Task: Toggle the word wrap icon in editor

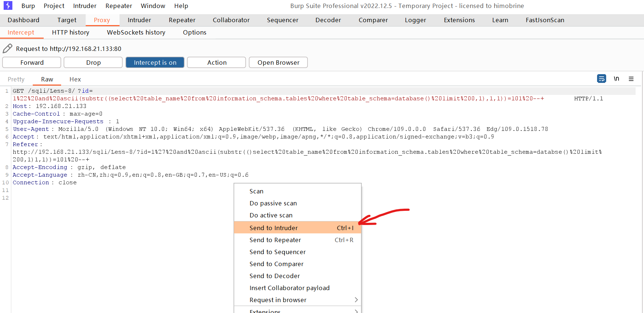Action: tap(601, 79)
